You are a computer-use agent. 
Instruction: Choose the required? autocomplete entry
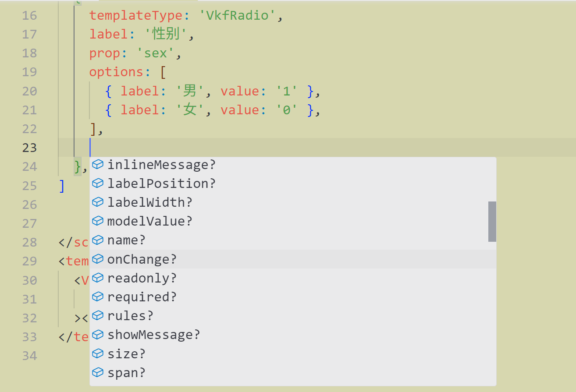tap(142, 297)
